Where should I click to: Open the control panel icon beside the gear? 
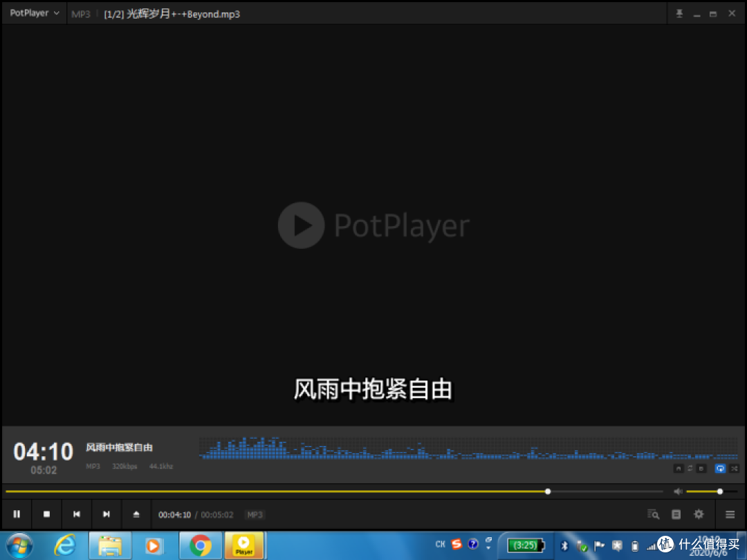676,514
